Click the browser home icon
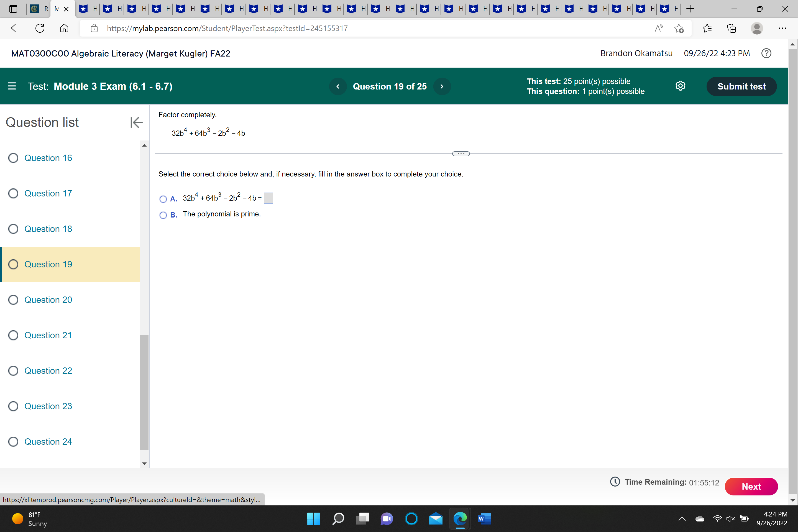This screenshot has height=532, width=798. pyautogui.click(x=64, y=28)
